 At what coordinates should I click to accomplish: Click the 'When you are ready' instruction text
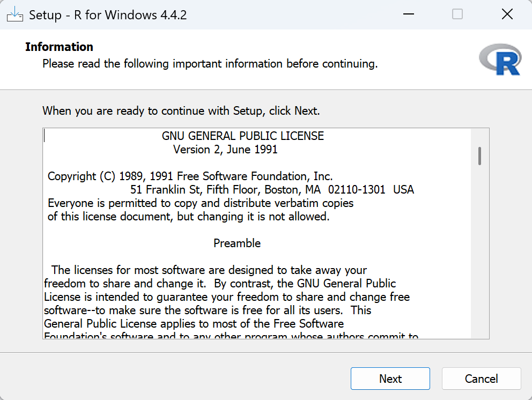coord(181,111)
